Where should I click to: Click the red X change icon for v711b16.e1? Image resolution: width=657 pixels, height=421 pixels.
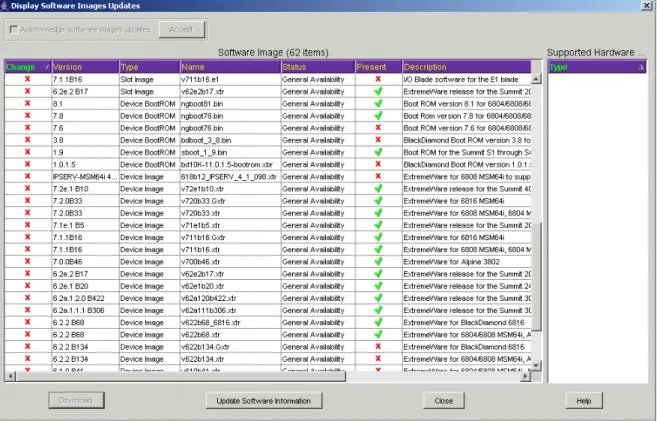28,79
